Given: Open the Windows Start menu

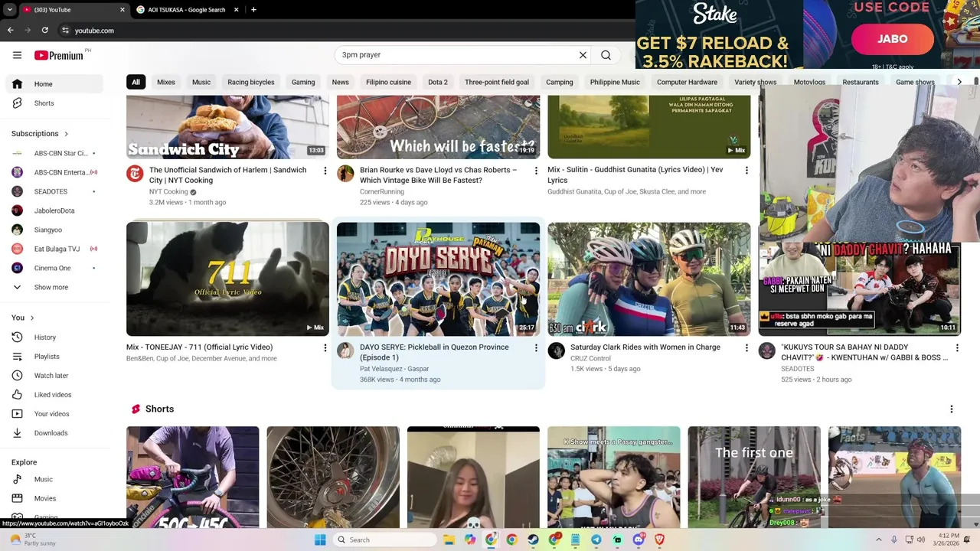Looking at the screenshot, I should (x=320, y=540).
